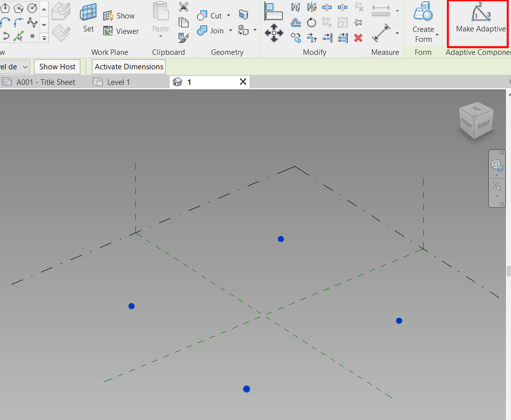
Task: Select the Move tool
Action: point(274,32)
